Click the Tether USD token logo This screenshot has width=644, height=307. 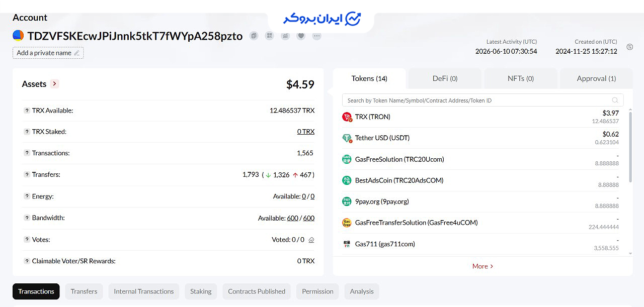tap(347, 138)
